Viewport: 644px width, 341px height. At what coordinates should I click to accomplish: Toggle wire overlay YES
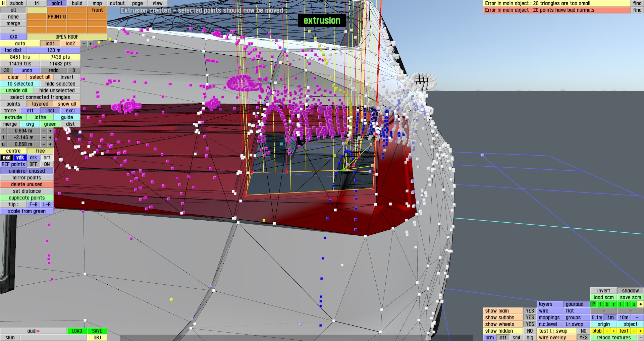point(584,338)
